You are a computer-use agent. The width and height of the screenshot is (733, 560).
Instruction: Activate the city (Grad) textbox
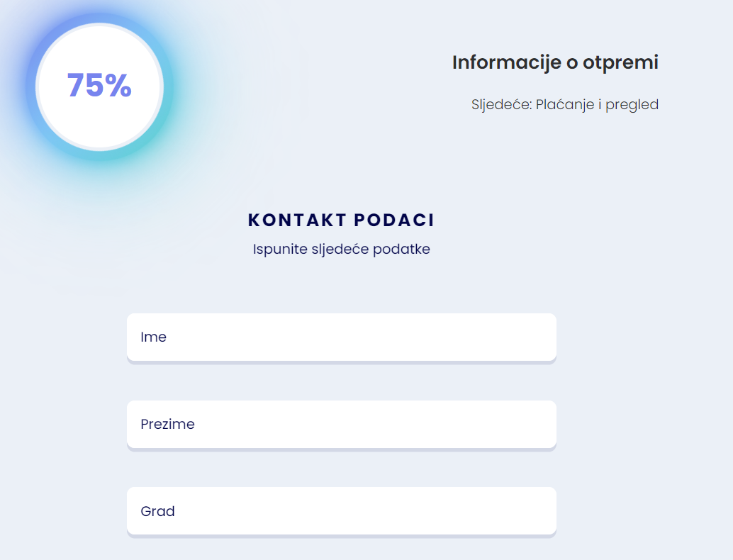[x=341, y=511]
